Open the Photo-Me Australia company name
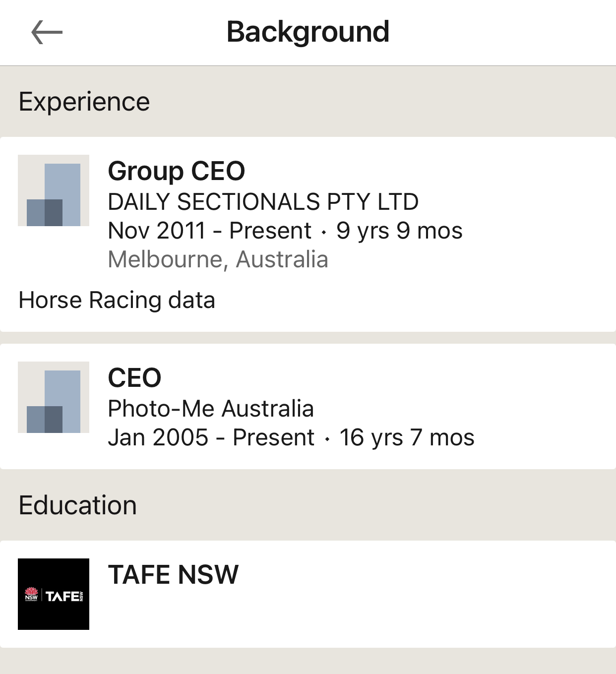Image resolution: width=616 pixels, height=674 pixels. coord(211,409)
